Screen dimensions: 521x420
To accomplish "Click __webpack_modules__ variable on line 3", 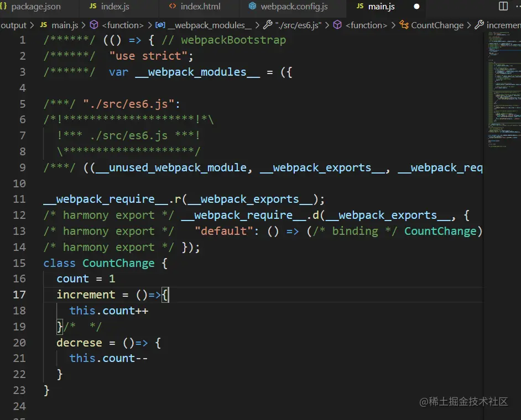I will pyautogui.click(x=197, y=72).
